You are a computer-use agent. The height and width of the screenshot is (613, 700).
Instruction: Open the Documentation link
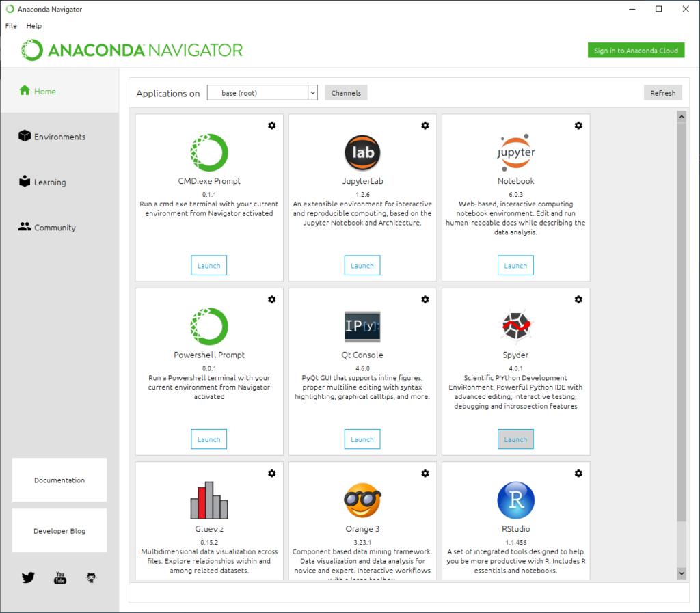[59, 480]
